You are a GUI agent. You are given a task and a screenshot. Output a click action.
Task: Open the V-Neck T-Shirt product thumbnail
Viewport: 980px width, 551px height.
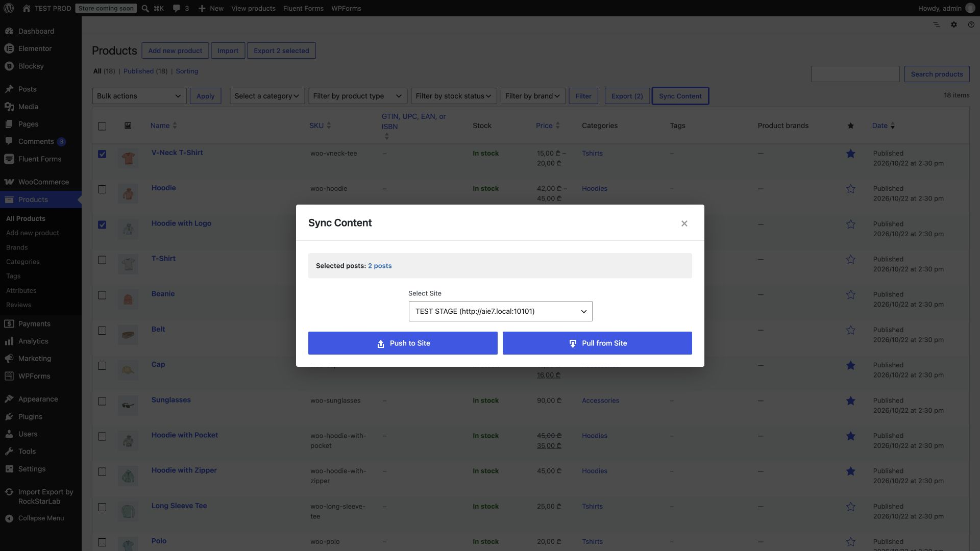click(128, 158)
